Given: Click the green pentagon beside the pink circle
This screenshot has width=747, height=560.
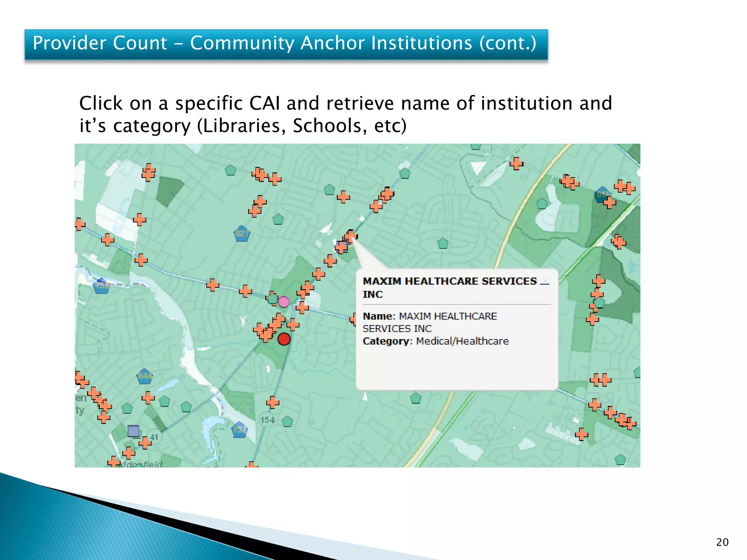Looking at the screenshot, I should tap(272, 299).
